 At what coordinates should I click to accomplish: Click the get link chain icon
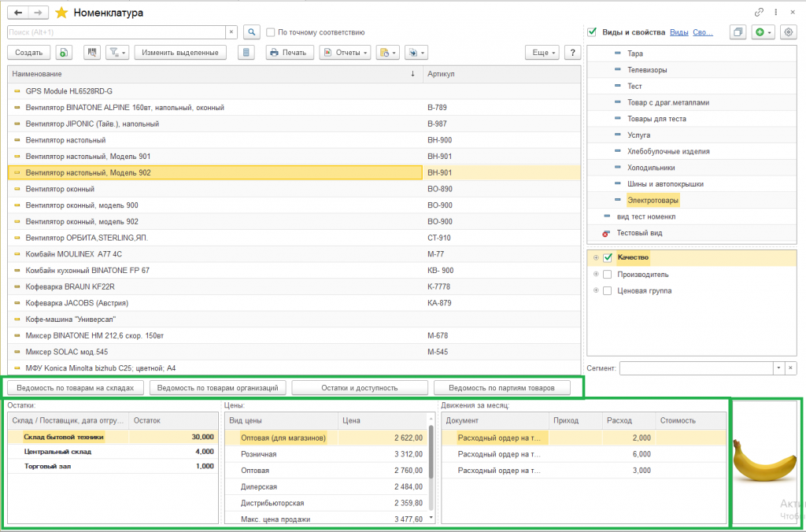[759, 13]
